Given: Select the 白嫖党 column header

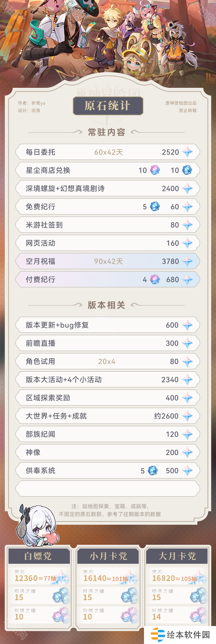Looking at the screenshot, I should click(38, 556).
